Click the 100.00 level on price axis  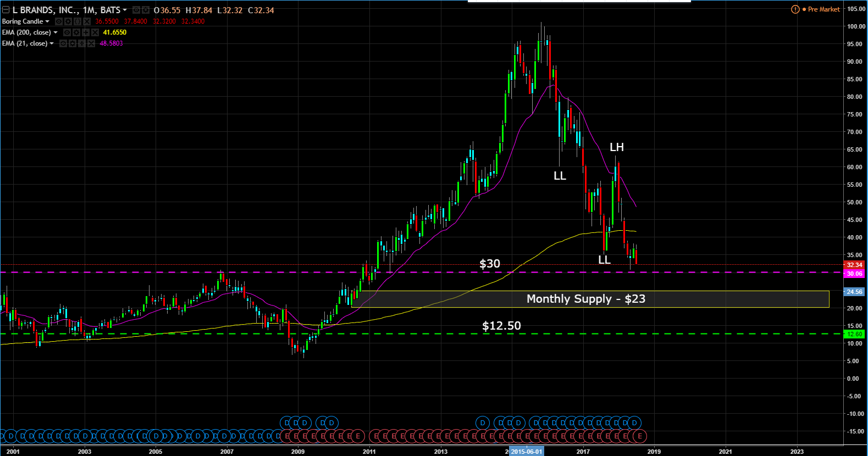[x=855, y=26]
